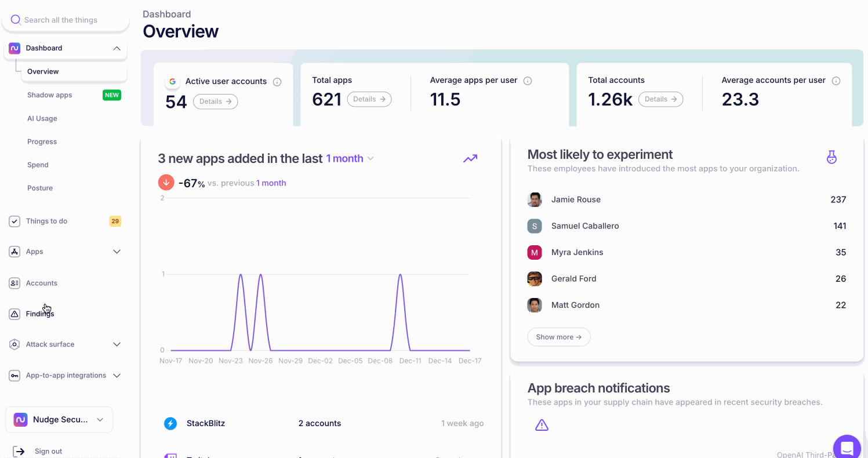Go to AI Usage in sidebar
The image size is (868, 458).
coord(42,118)
